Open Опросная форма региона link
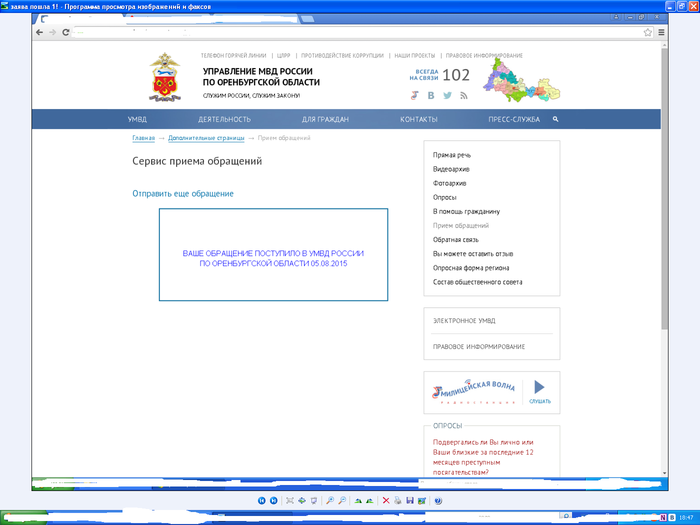This screenshot has width=700, height=525. pos(471,268)
